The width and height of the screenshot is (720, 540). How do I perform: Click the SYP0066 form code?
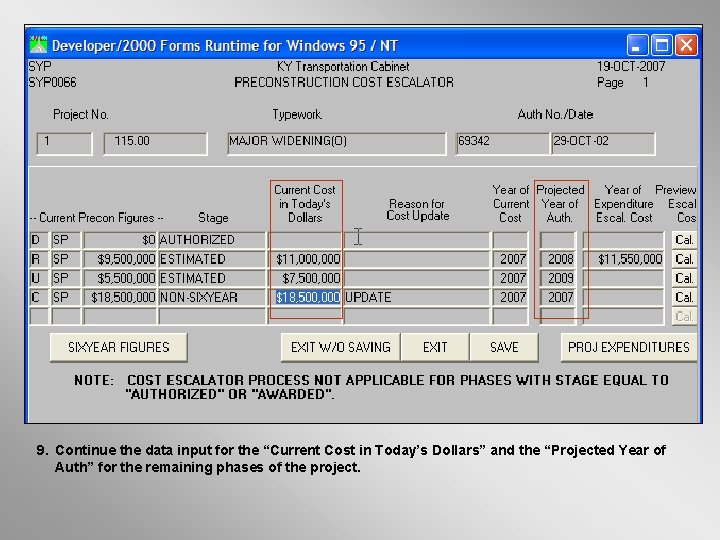[52, 83]
